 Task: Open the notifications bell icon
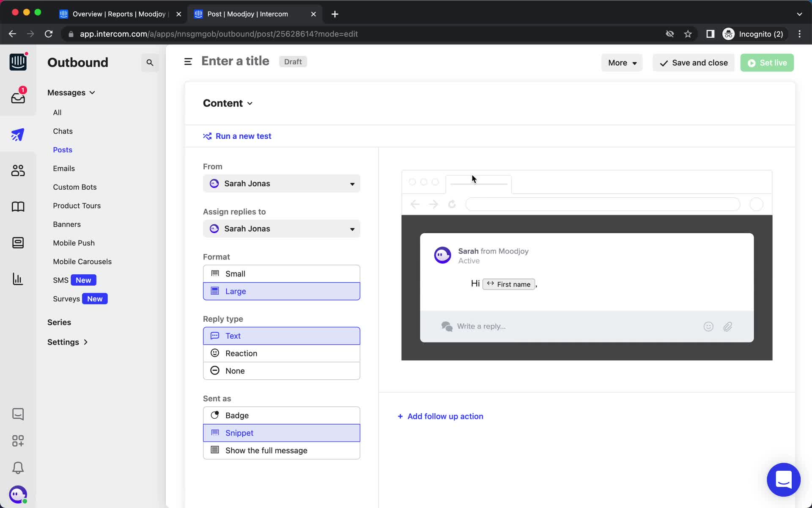pos(18,468)
